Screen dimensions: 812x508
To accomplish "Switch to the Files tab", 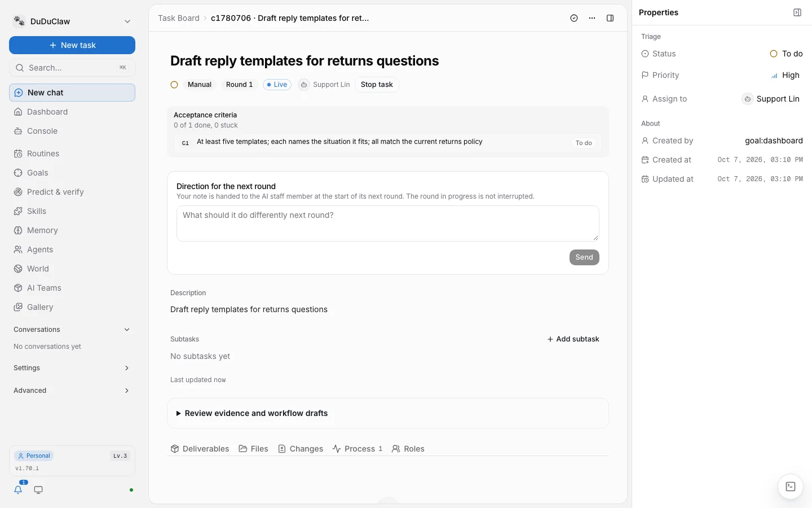I will tap(253, 449).
